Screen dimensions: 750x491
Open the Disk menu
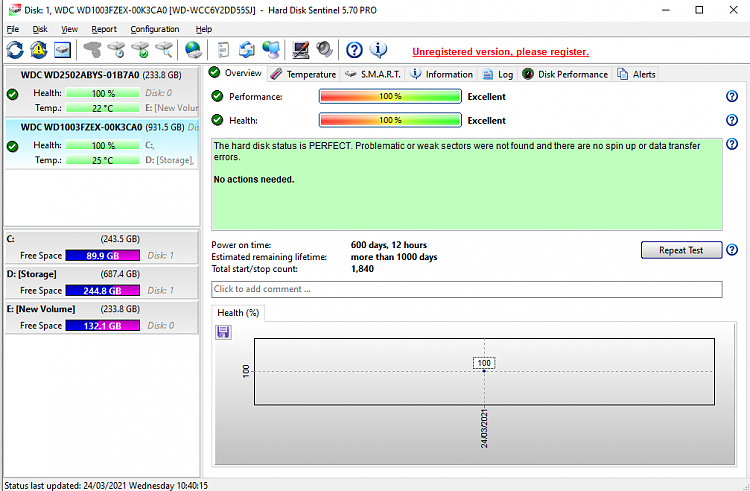click(x=40, y=29)
